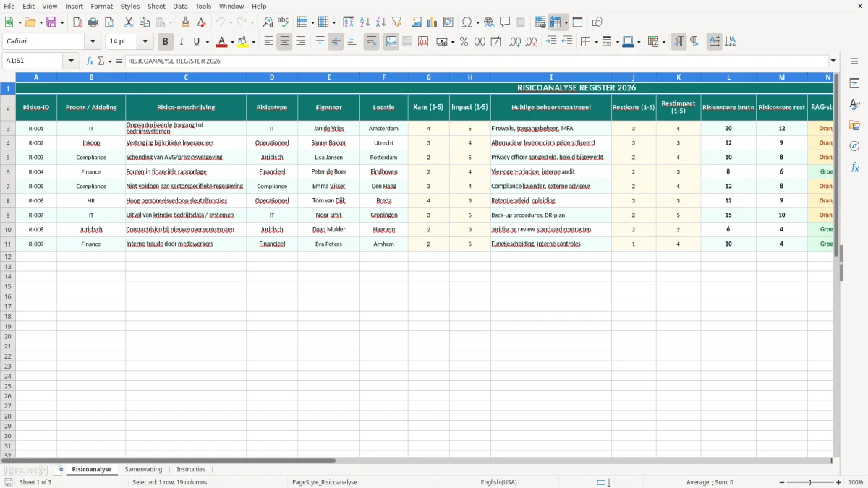Click the zoom slider handle
Viewport: 868px width, 488px height.
pyautogui.click(x=809, y=482)
